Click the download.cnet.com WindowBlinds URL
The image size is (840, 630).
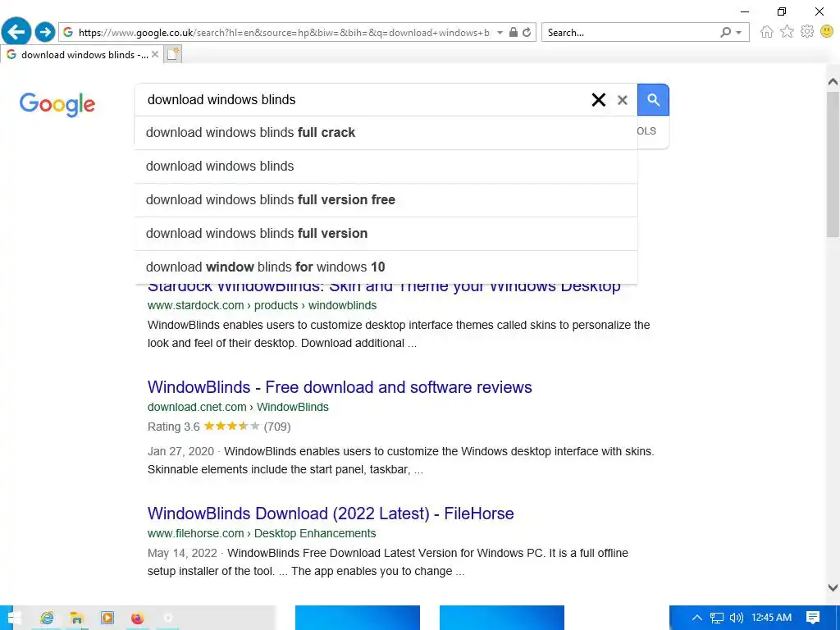tap(238, 407)
